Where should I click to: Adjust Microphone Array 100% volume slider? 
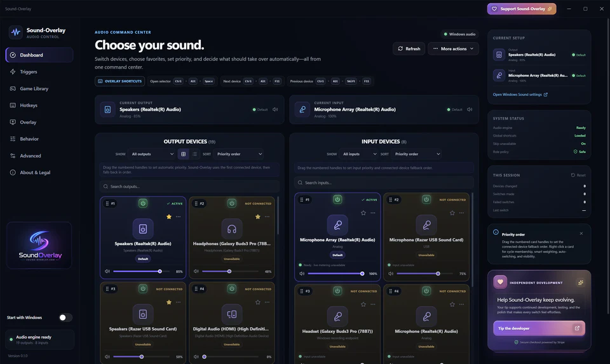336,273
